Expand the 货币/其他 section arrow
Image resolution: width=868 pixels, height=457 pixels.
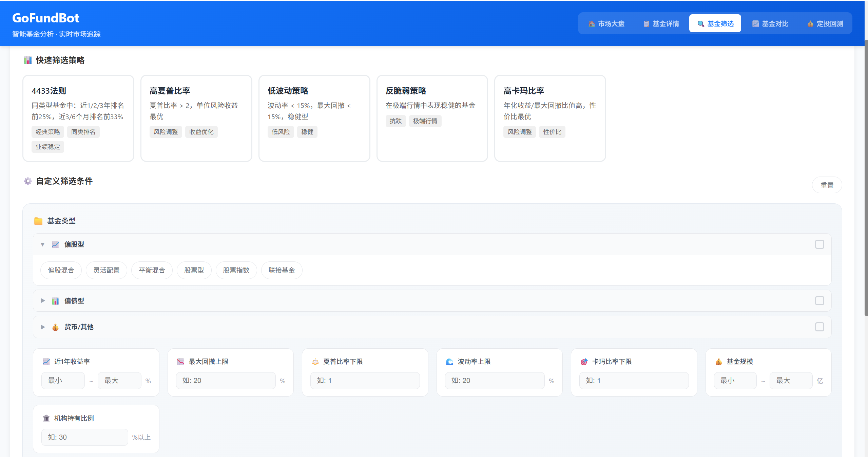pos(43,327)
